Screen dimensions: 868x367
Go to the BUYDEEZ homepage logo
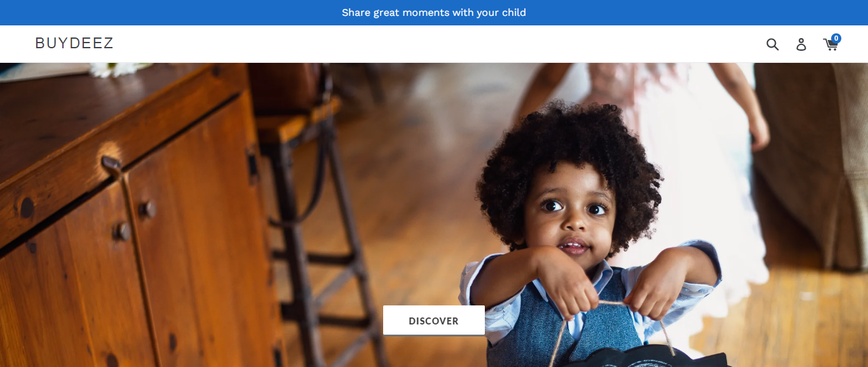[x=74, y=43]
